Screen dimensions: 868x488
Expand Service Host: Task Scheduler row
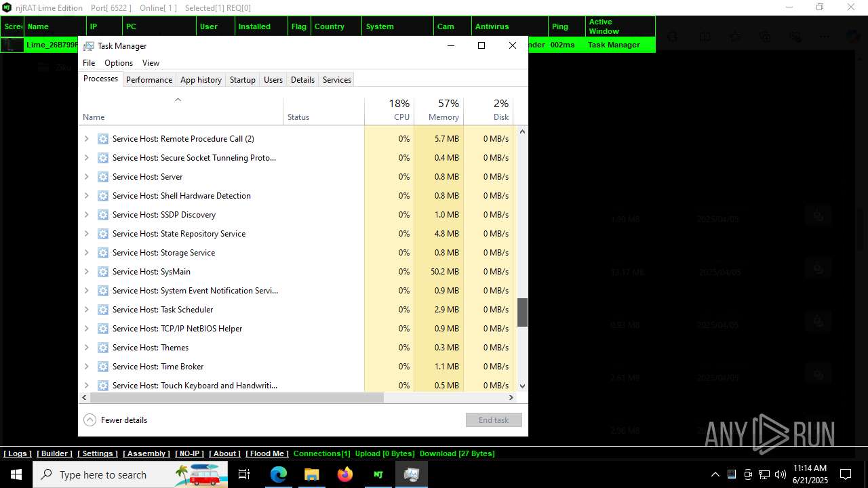[86, 310]
